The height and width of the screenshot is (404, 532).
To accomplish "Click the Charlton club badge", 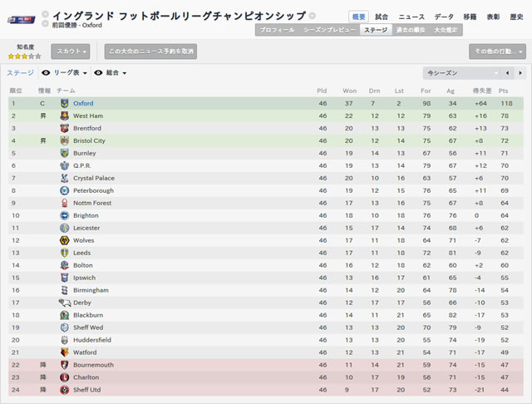I will [65, 377].
